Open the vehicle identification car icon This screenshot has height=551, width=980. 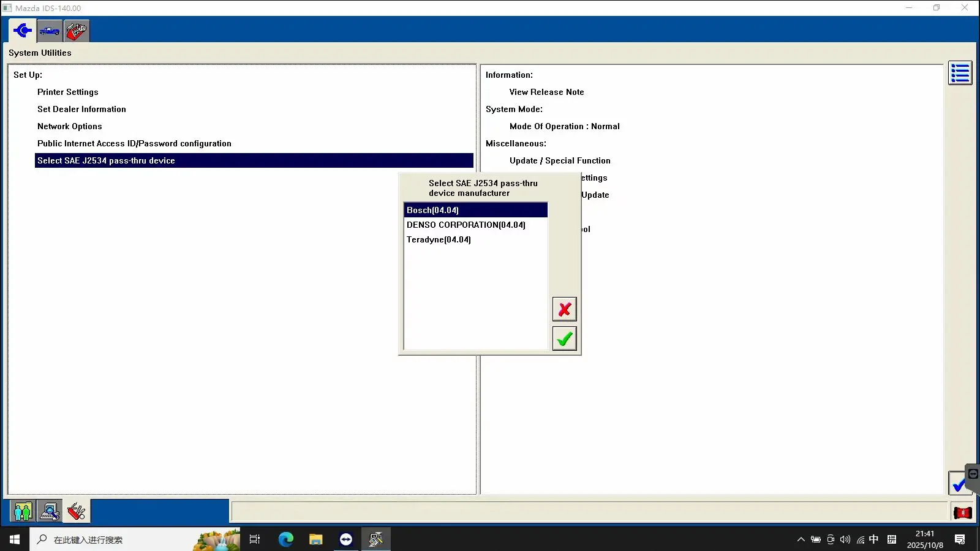(x=50, y=31)
